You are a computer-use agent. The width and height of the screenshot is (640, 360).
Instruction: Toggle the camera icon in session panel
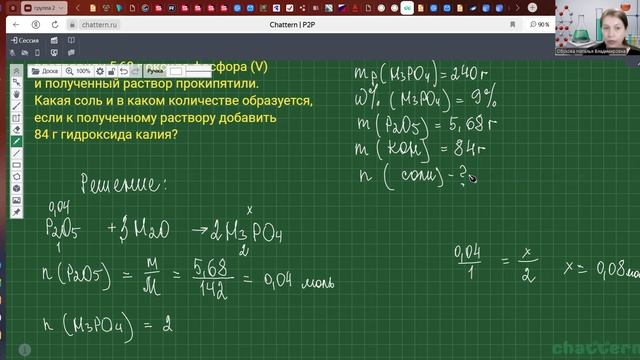click(x=25, y=53)
